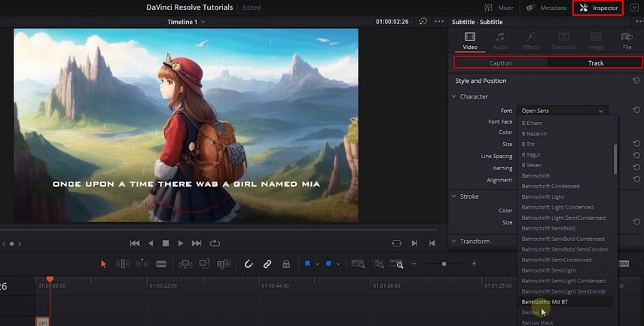Select the Selection Mode arrow tool
The height and width of the screenshot is (326, 644).
(103, 264)
